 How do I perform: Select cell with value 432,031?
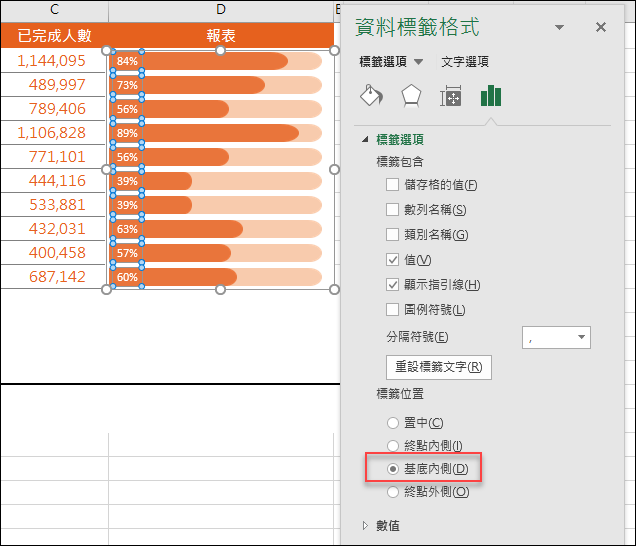tap(53, 228)
